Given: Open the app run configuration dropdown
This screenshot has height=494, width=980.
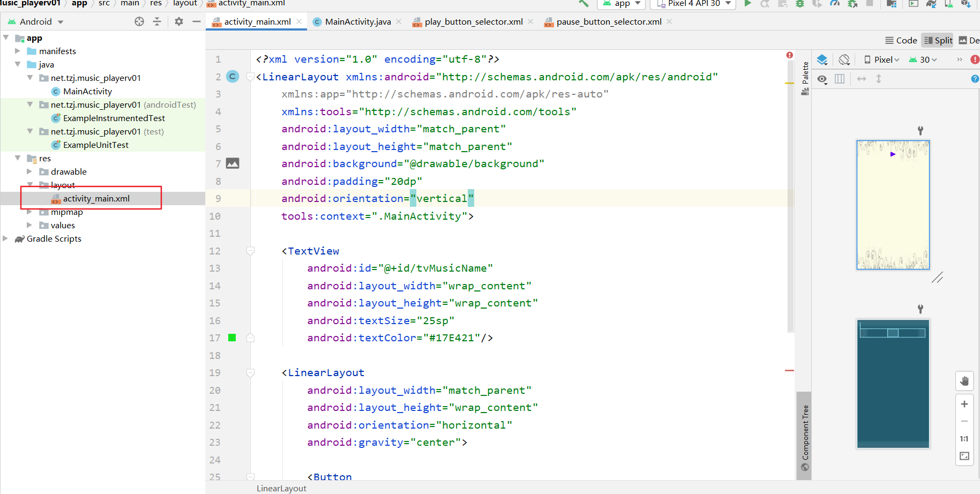Looking at the screenshot, I should tap(622, 3).
